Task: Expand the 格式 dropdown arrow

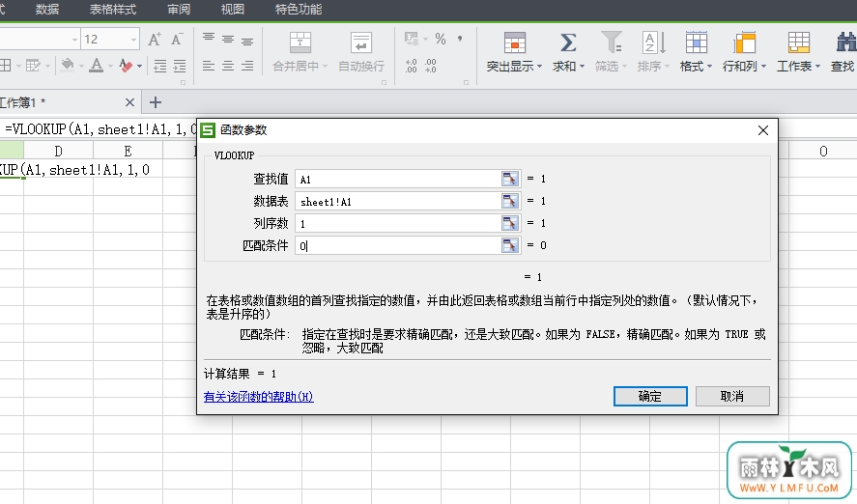Action: tap(710, 67)
